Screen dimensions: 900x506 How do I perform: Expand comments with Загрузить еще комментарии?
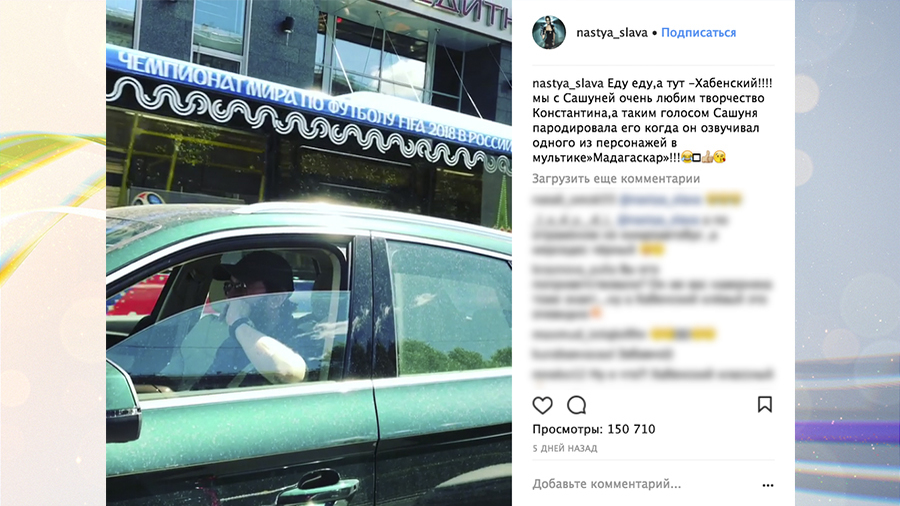tap(616, 178)
